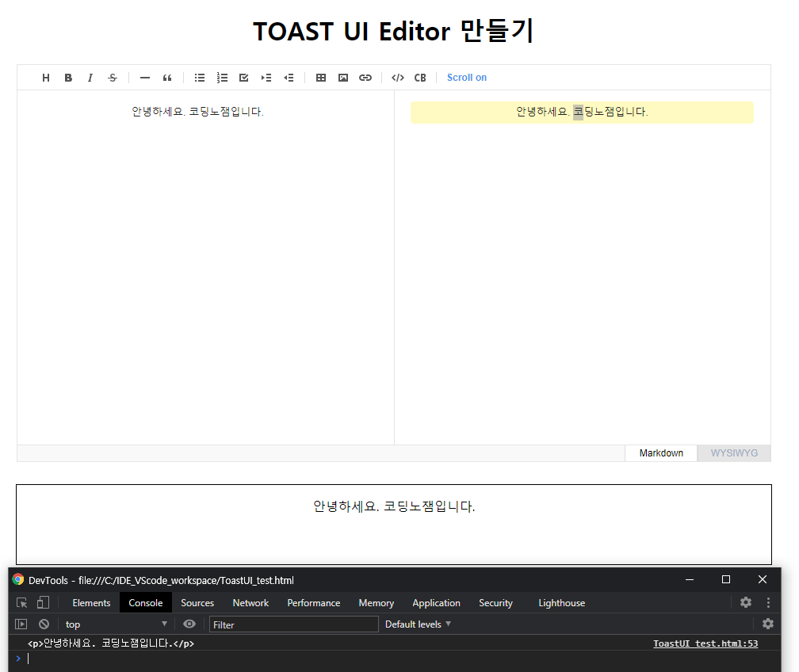Insert a blockquote
This screenshot has width=799, height=672.
coord(167,78)
